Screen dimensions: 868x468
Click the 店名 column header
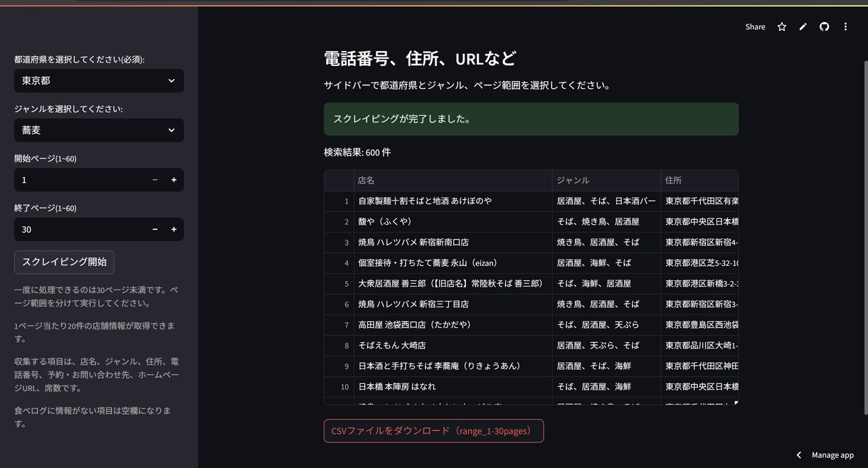coord(452,181)
